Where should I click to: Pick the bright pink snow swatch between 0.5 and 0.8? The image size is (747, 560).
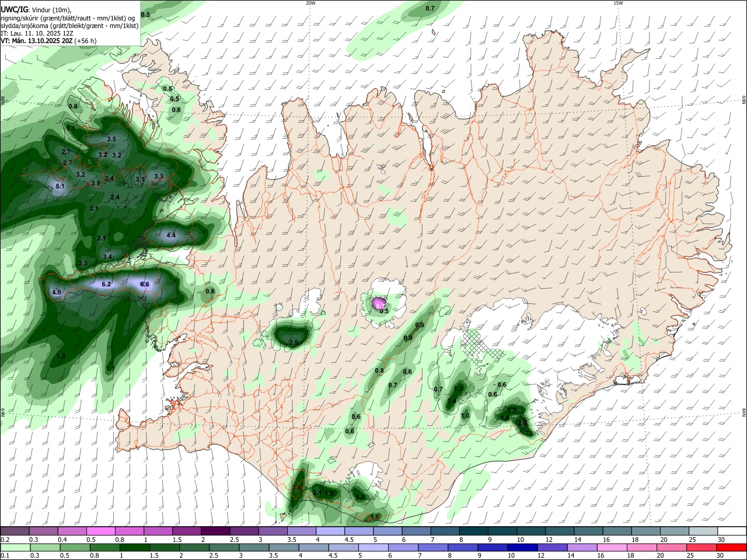pos(100,531)
